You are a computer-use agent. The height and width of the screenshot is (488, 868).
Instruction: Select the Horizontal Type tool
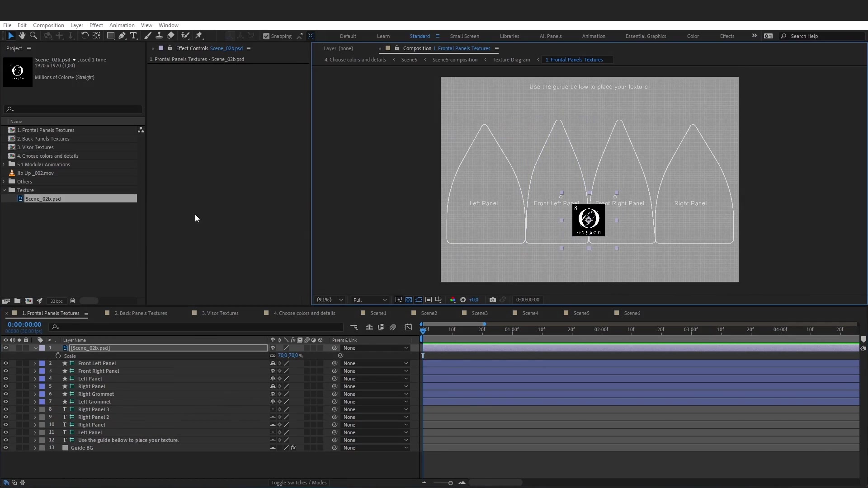pos(133,36)
